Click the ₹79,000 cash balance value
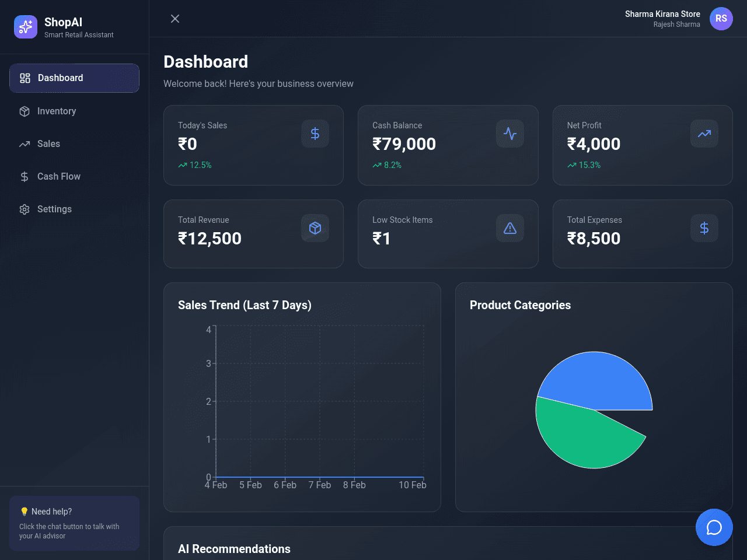The height and width of the screenshot is (560, 747). pyautogui.click(x=404, y=144)
